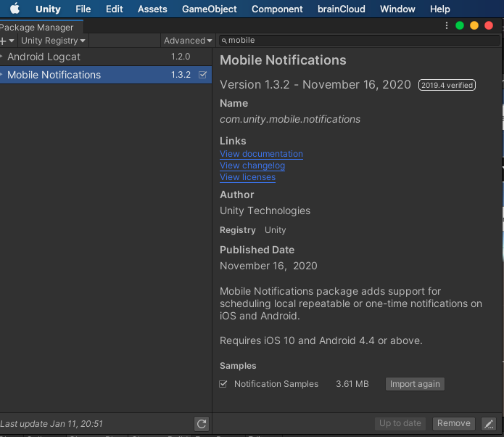Remove the Mobile Notifications package
504x437 pixels.
tap(453, 423)
